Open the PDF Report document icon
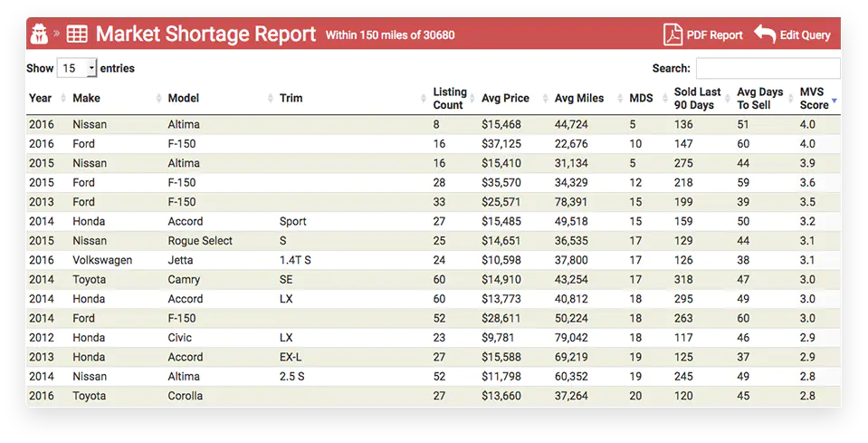The image size is (868, 443). [x=672, y=34]
